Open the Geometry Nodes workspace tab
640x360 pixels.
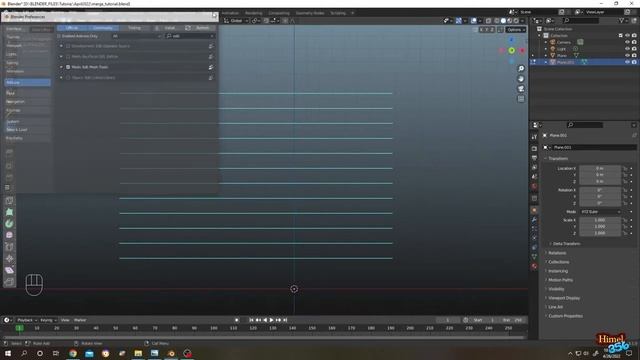(x=310, y=13)
